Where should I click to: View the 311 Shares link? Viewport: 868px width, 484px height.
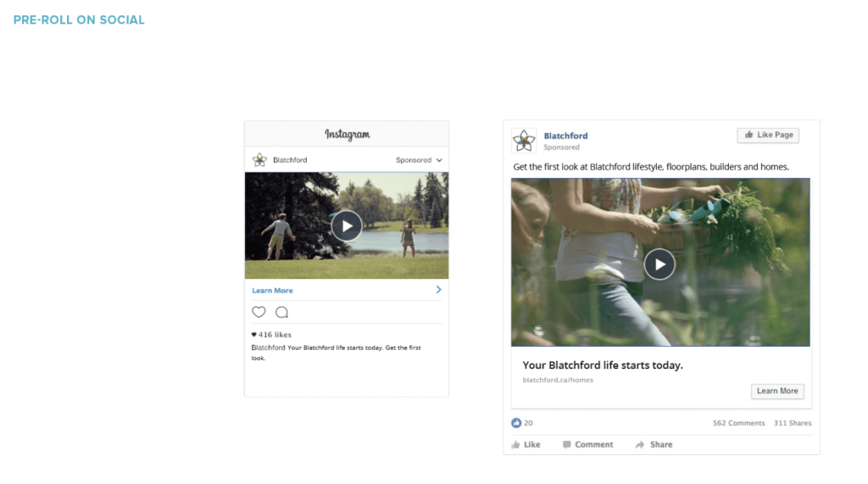coord(792,423)
